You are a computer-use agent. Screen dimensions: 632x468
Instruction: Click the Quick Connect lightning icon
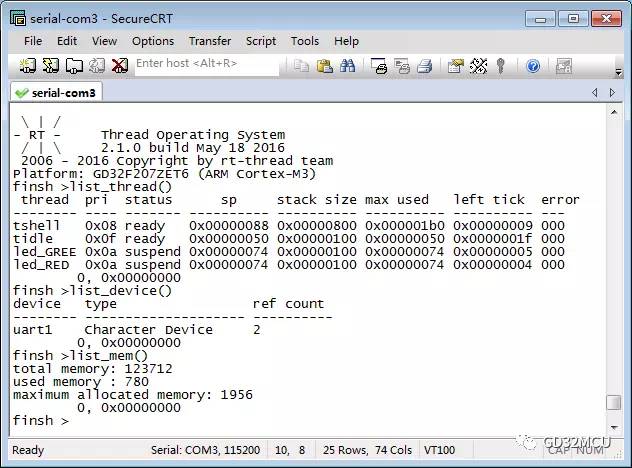click(x=50, y=66)
